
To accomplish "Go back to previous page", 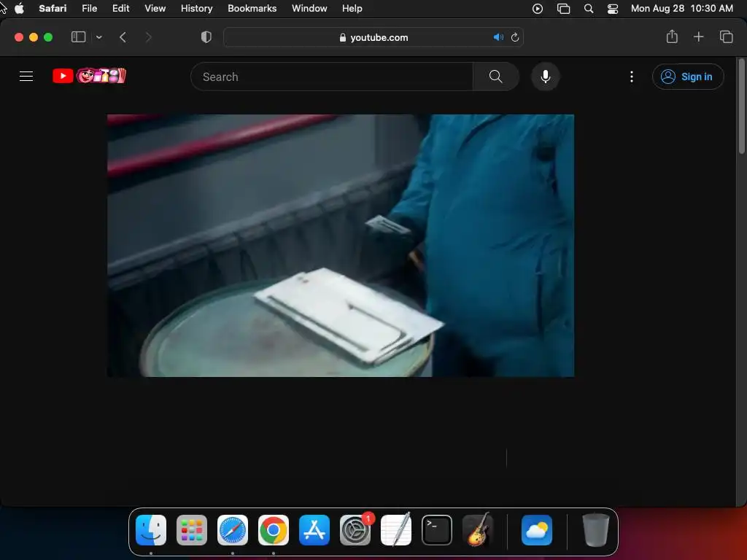I will pyautogui.click(x=123, y=37).
